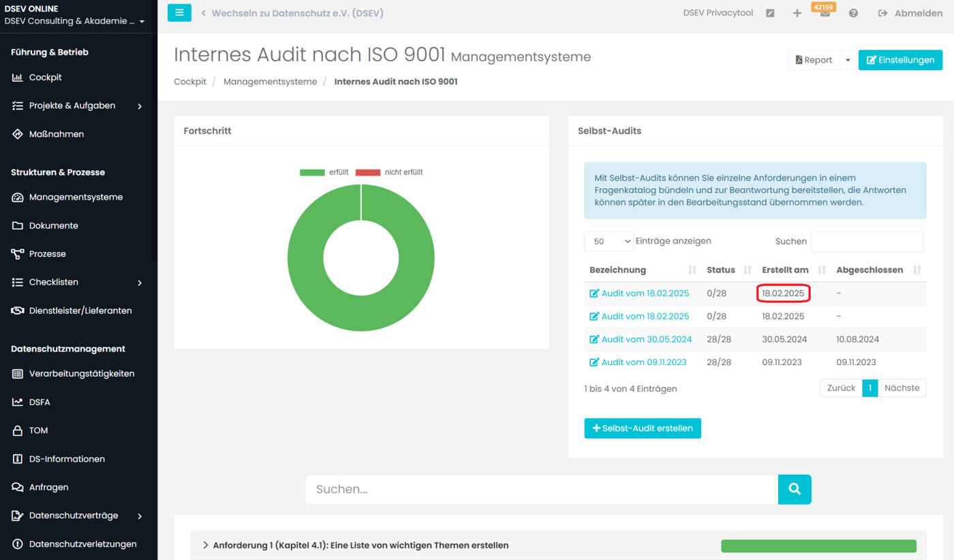Click the Selbst-Audit erstellen button

(642, 429)
